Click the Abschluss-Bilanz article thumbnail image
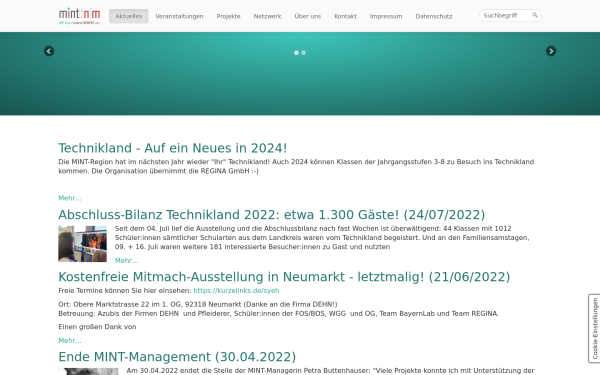 point(82,244)
